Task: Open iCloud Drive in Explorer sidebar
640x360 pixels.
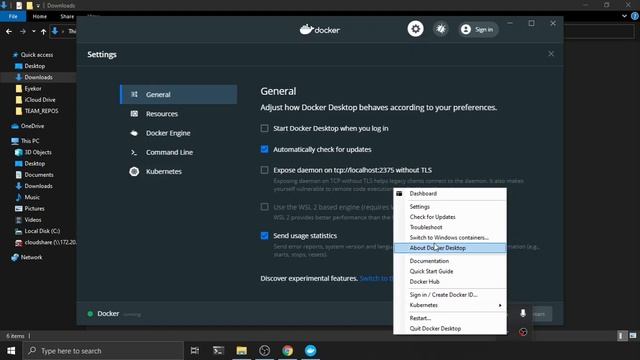Action: pos(40,100)
